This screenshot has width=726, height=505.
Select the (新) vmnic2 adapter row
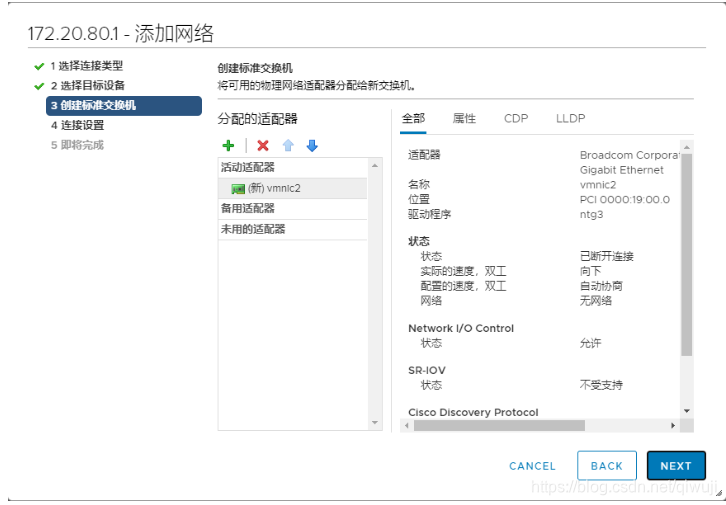[293, 188]
